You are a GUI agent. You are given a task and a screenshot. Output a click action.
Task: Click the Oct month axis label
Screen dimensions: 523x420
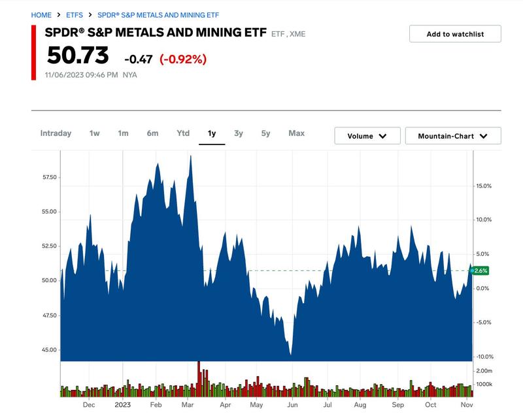point(431,405)
